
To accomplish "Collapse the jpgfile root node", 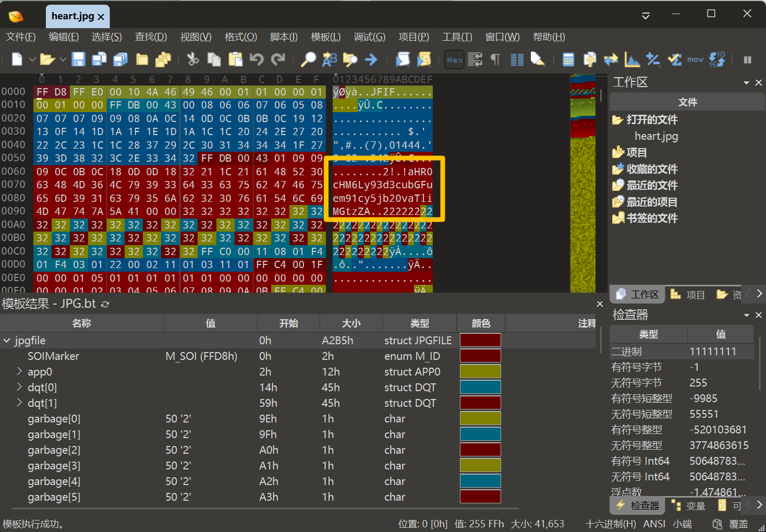I will (x=7, y=340).
